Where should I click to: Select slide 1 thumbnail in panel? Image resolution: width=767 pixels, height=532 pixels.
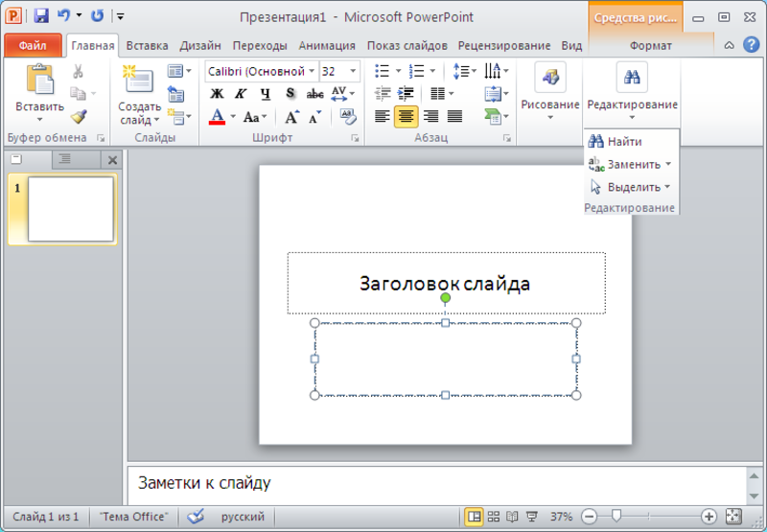[x=70, y=209]
